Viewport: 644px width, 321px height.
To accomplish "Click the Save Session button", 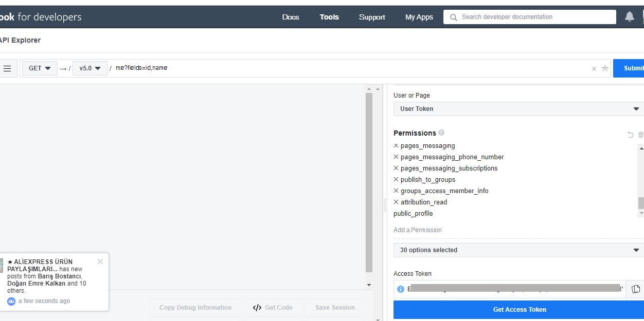I will (x=335, y=308).
